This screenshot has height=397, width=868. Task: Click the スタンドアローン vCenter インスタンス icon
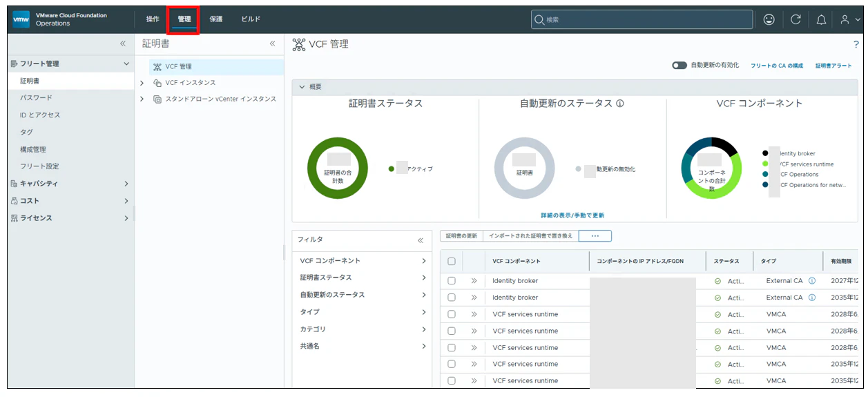point(157,99)
